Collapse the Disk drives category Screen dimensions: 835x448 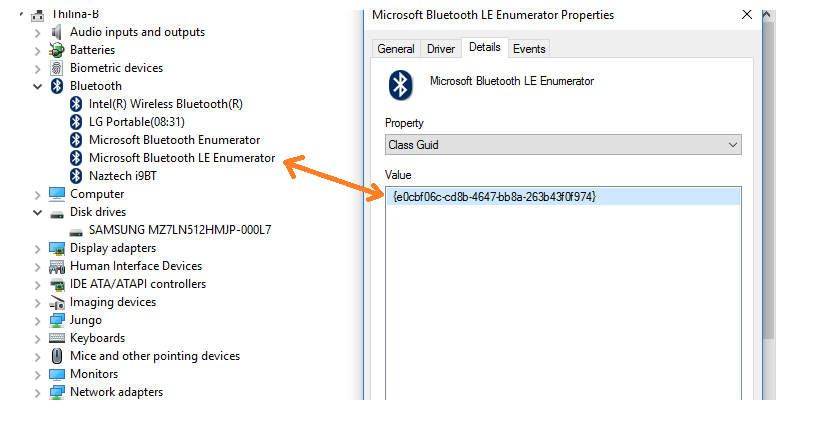[x=38, y=212]
